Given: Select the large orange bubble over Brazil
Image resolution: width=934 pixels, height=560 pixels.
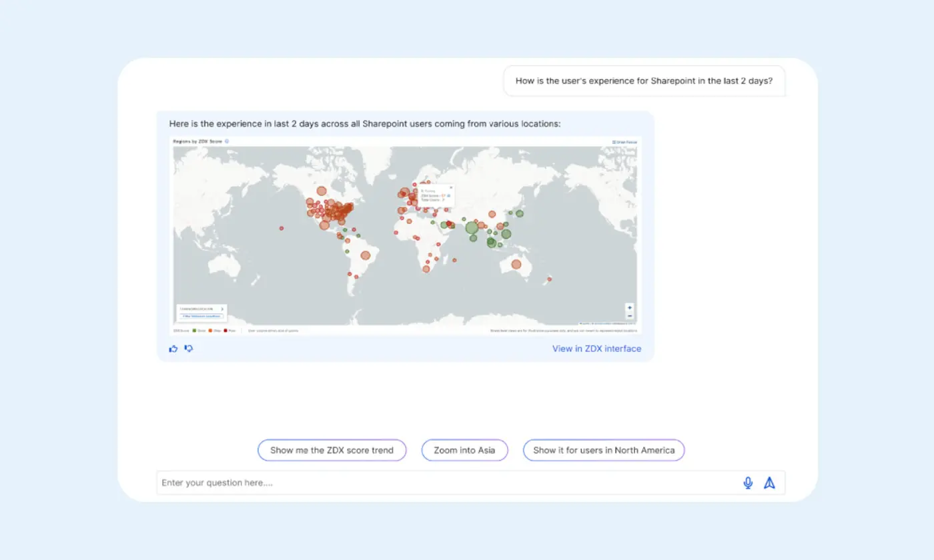Looking at the screenshot, I should [x=366, y=255].
